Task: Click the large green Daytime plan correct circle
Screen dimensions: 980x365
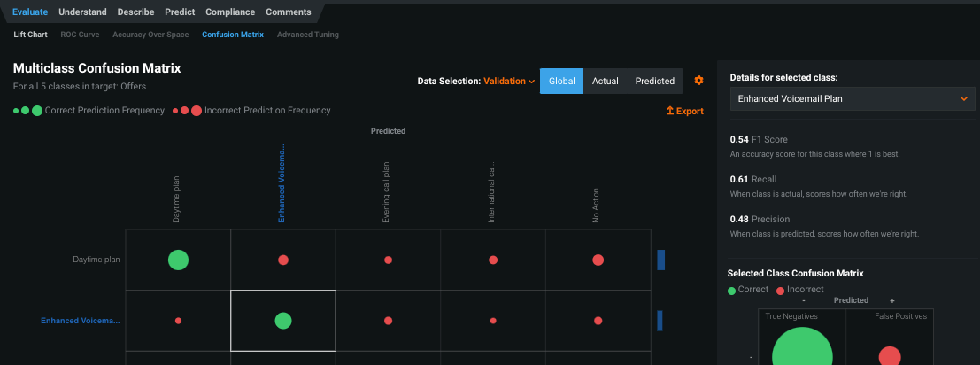Action: click(178, 260)
